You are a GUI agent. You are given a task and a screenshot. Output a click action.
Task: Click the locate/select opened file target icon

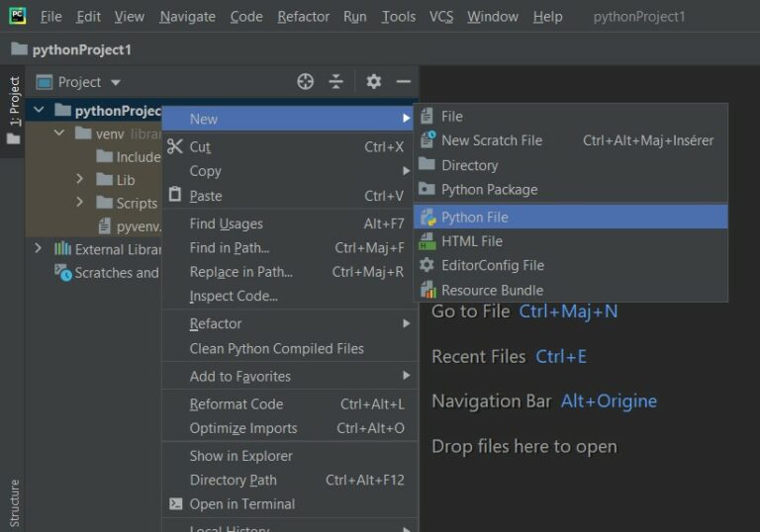306,81
